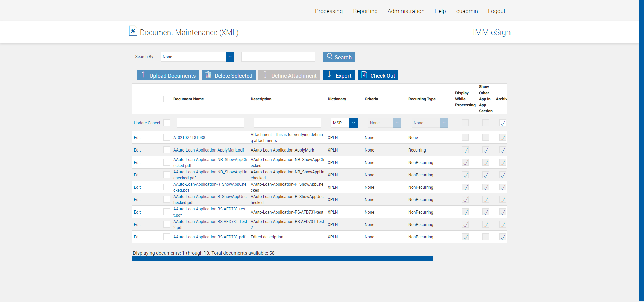Click the trash can Delete Selected icon
The height and width of the screenshot is (302, 644).
208,75
